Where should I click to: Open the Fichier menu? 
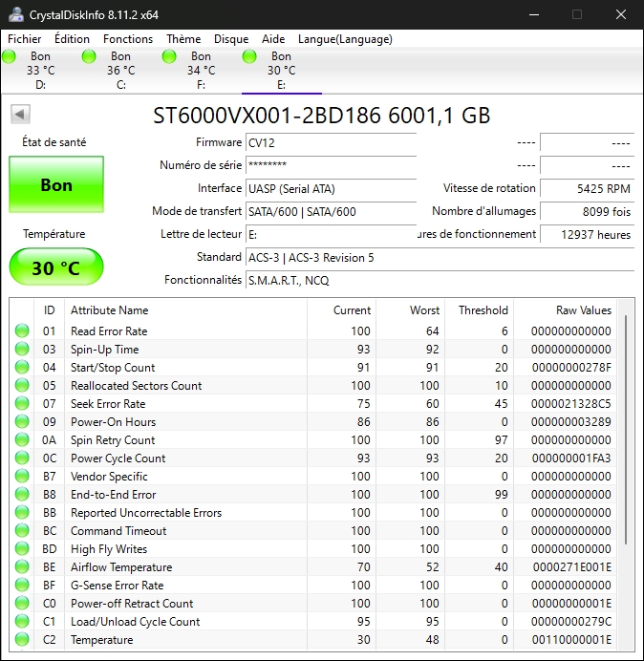tap(25, 39)
